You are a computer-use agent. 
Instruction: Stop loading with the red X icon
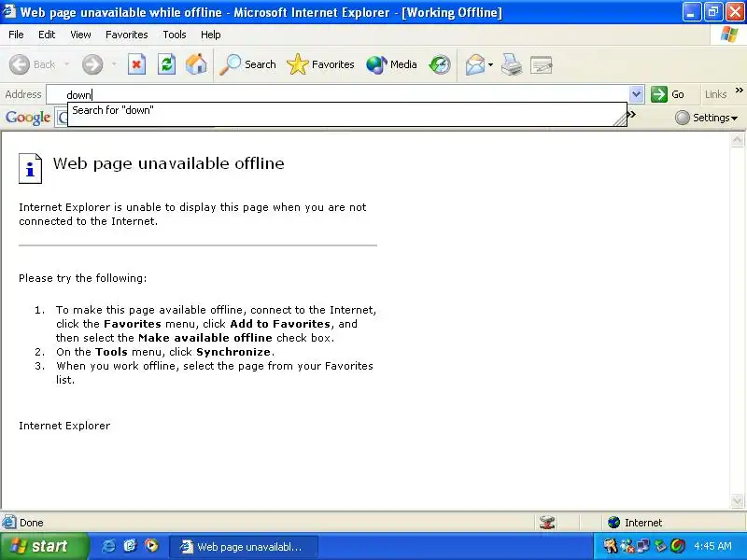[136, 64]
